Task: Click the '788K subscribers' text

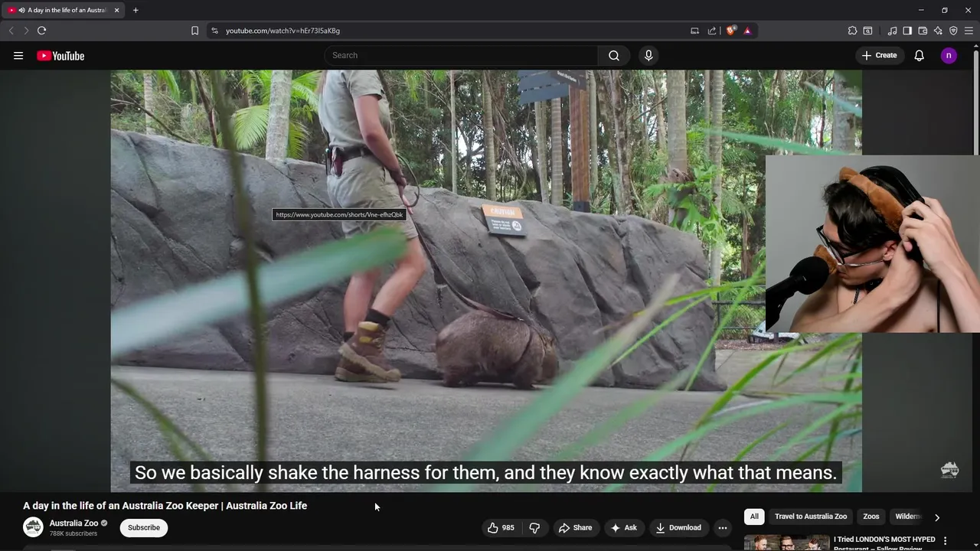Action: (73, 533)
